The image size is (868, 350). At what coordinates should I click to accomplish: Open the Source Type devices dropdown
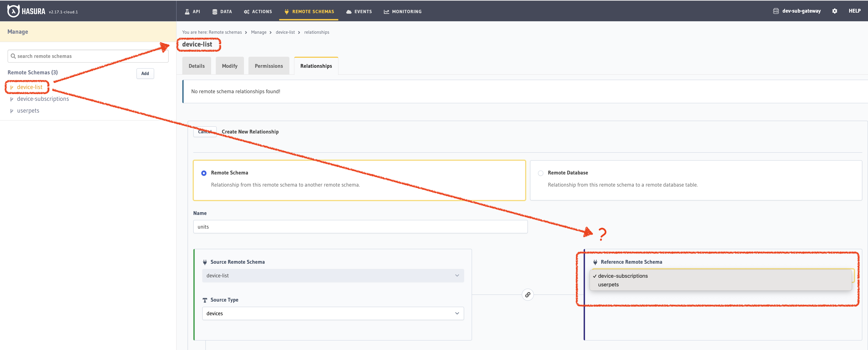(333, 313)
